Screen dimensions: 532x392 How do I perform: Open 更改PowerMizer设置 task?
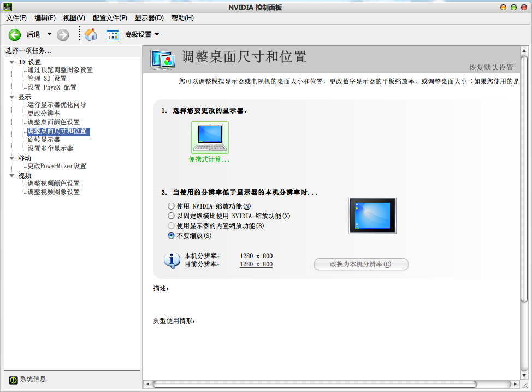coord(57,166)
